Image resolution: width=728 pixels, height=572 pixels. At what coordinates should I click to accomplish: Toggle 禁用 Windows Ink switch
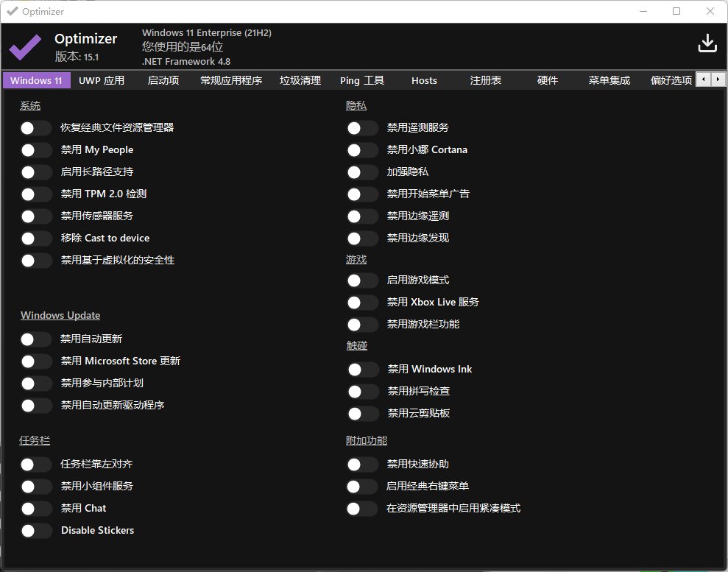[x=363, y=370]
